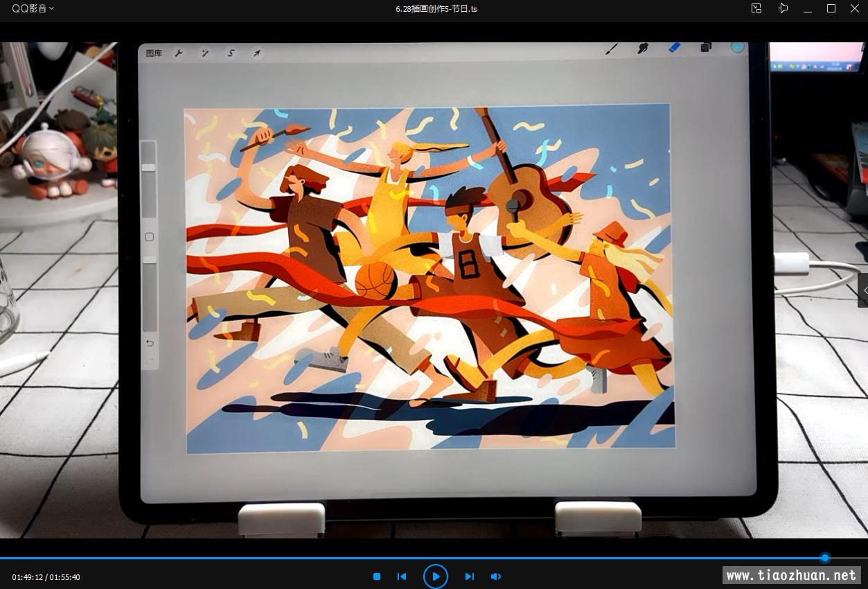Expand the right side playlist panel
This screenshot has width=868, height=589.
pyautogui.click(x=863, y=290)
